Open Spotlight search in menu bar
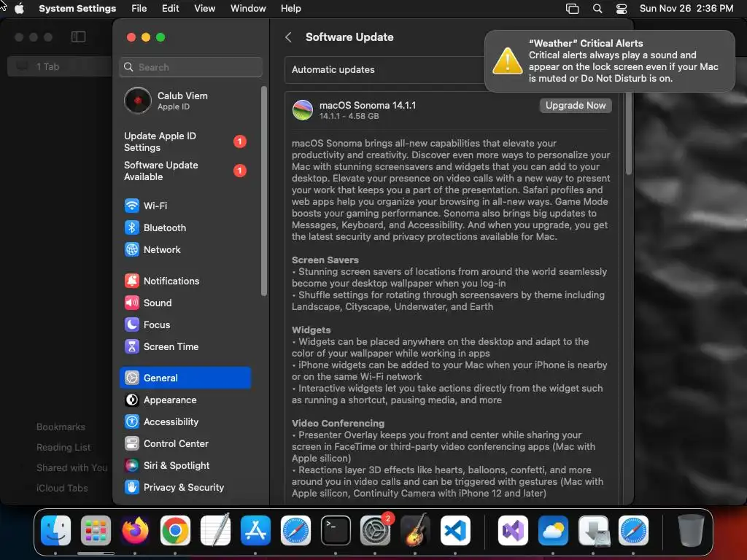Image resolution: width=747 pixels, height=560 pixels. pos(597,9)
